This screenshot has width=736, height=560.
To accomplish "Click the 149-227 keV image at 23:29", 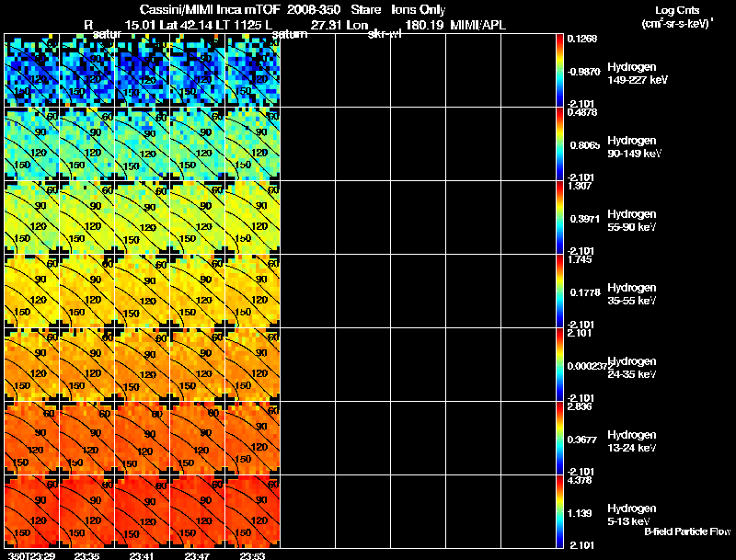I will 31,70.
